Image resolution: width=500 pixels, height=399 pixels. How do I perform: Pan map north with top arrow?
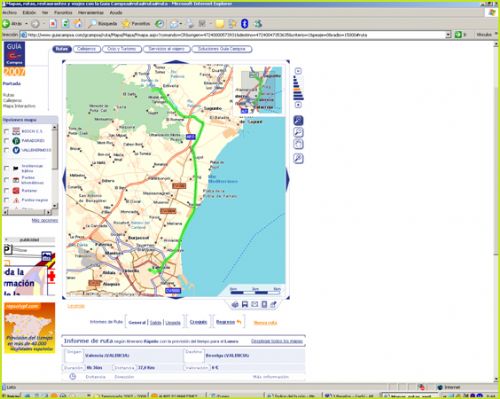tap(176, 62)
